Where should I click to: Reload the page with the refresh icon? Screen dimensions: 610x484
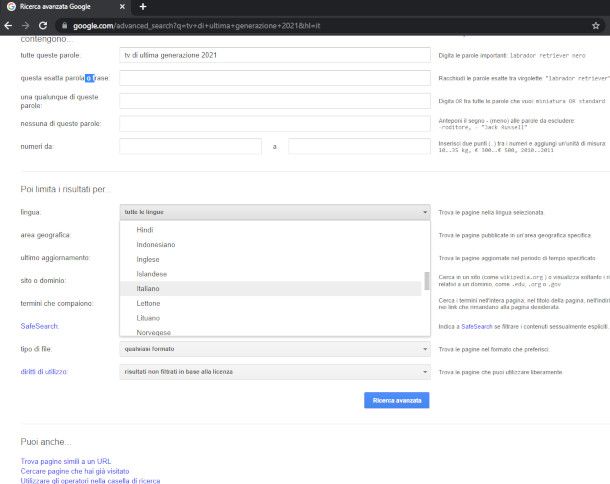pos(43,26)
